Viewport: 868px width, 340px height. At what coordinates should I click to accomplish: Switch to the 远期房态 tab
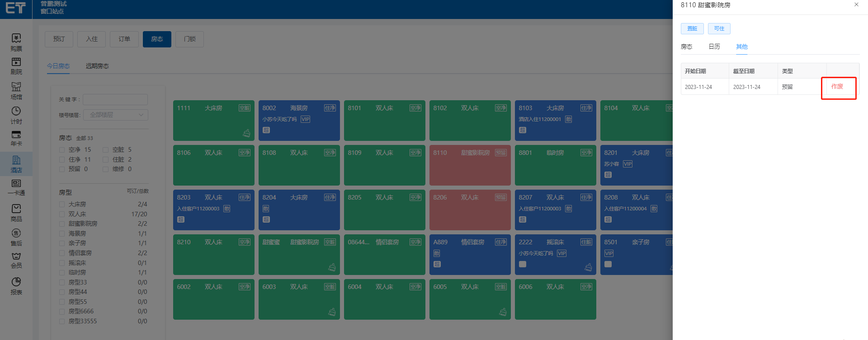[x=97, y=66]
